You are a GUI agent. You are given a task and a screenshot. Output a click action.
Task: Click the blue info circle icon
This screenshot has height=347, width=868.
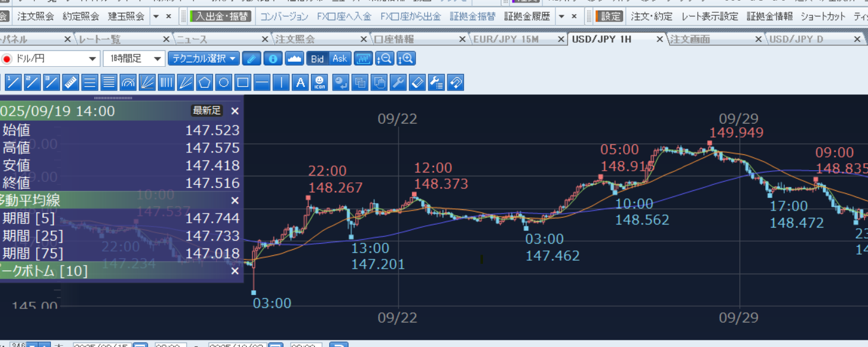[x=273, y=59]
